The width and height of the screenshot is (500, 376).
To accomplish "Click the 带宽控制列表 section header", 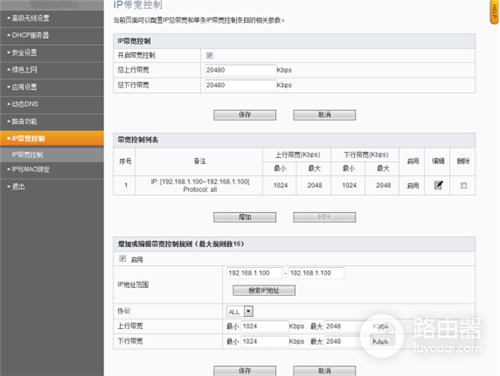I will coord(294,140).
